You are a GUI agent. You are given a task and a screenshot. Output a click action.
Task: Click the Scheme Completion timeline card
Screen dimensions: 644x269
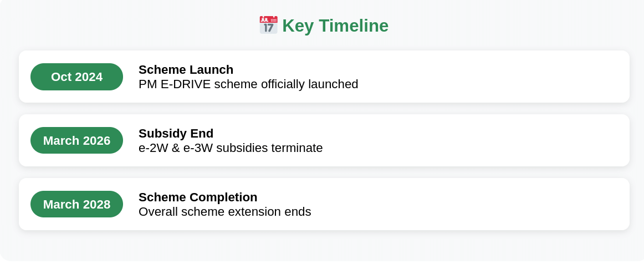[324, 205]
